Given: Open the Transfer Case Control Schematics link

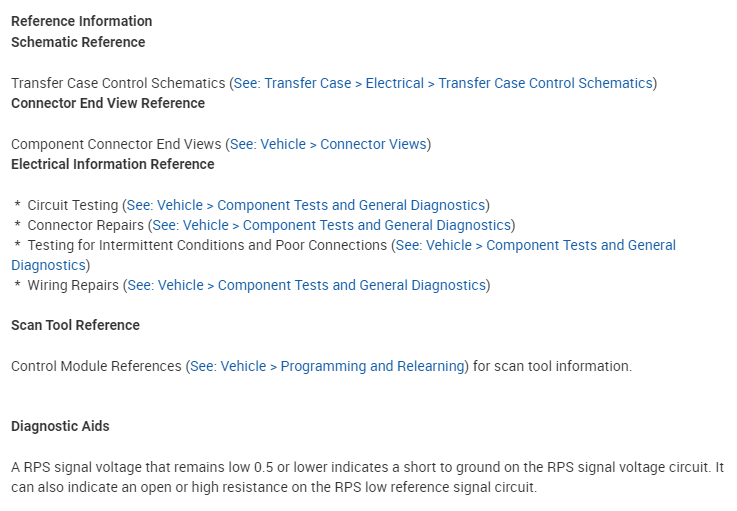Looking at the screenshot, I should pyautogui.click(x=443, y=83).
